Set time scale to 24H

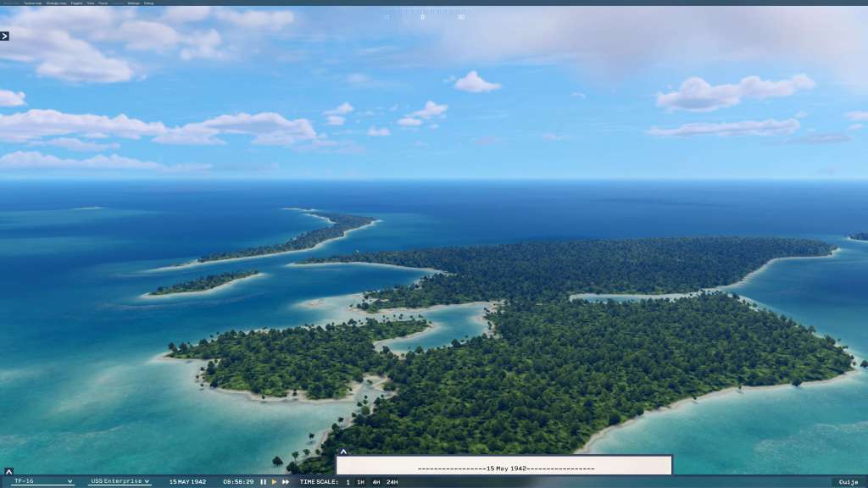point(392,481)
